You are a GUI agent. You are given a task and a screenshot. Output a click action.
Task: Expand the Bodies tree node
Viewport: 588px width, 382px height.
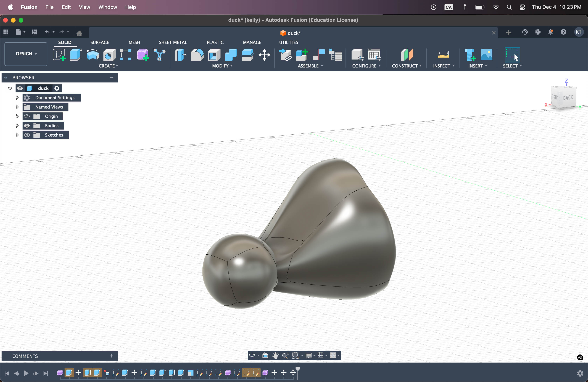tap(17, 125)
